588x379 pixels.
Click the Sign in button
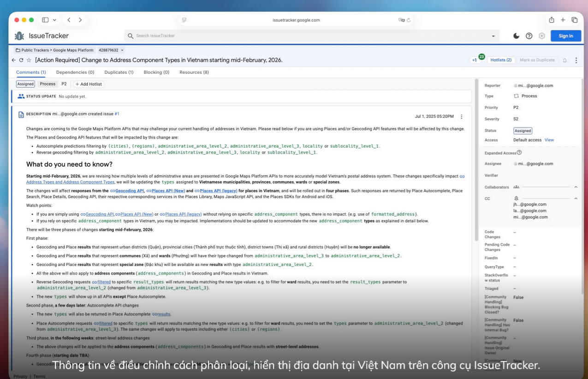565,36
